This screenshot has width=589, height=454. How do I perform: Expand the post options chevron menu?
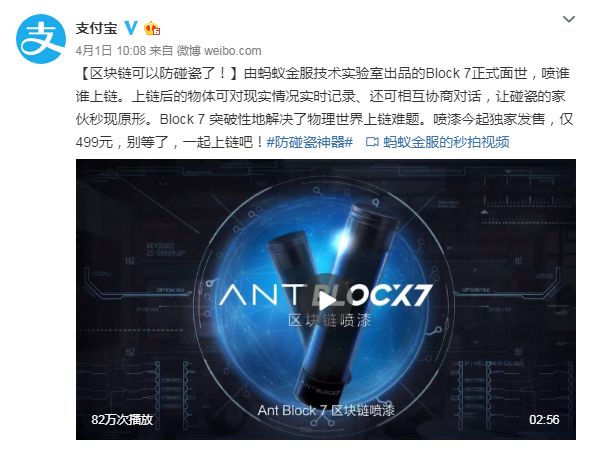pyautogui.click(x=569, y=19)
